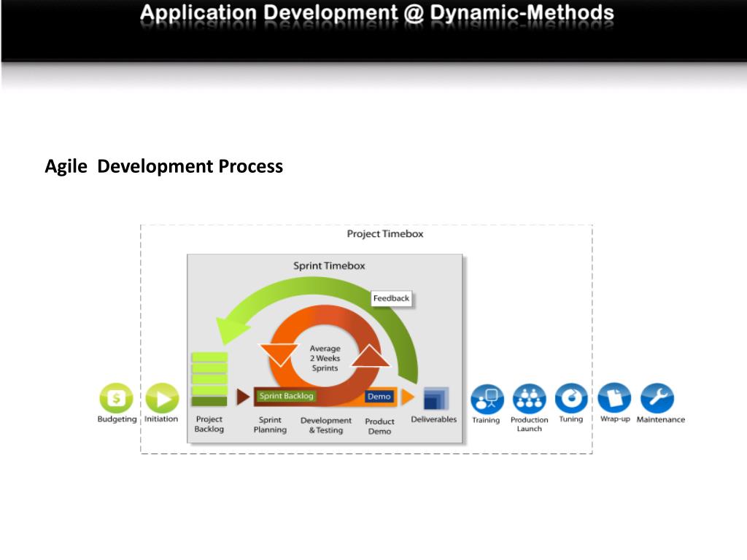This screenshot has width=747, height=560.
Task: Click the 'Training' text label
Action: pos(486,420)
